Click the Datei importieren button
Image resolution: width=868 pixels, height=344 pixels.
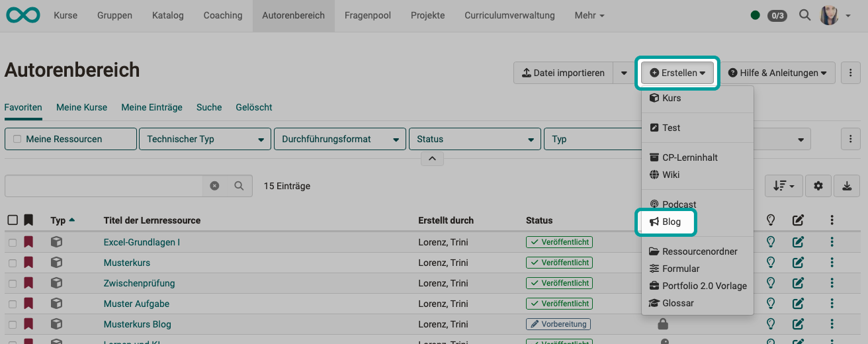(x=563, y=73)
